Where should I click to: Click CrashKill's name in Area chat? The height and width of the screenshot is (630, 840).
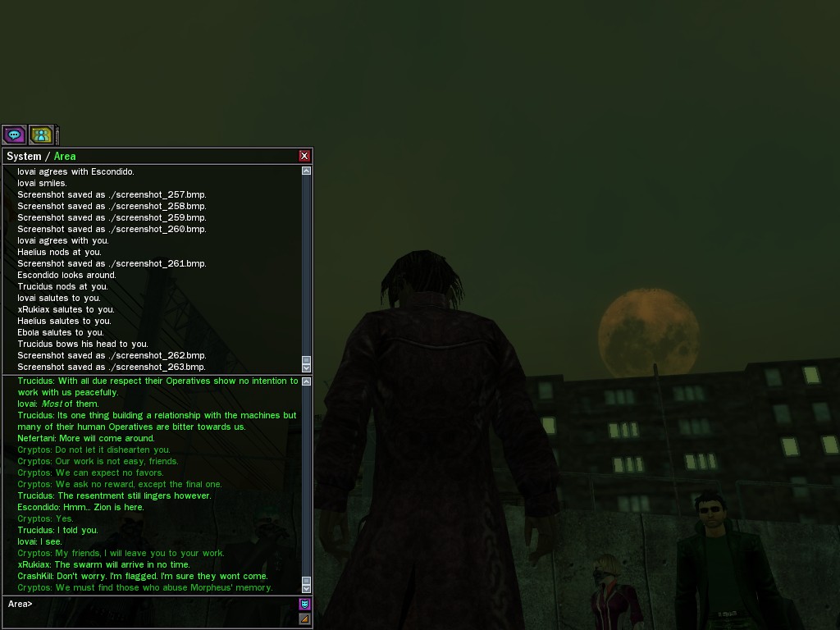tap(35, 576)
